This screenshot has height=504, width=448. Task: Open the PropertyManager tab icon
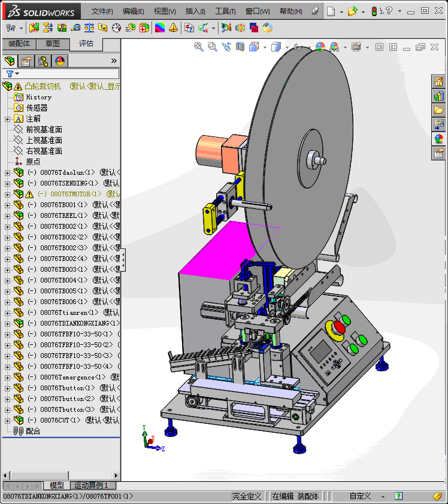coord(26,60)
